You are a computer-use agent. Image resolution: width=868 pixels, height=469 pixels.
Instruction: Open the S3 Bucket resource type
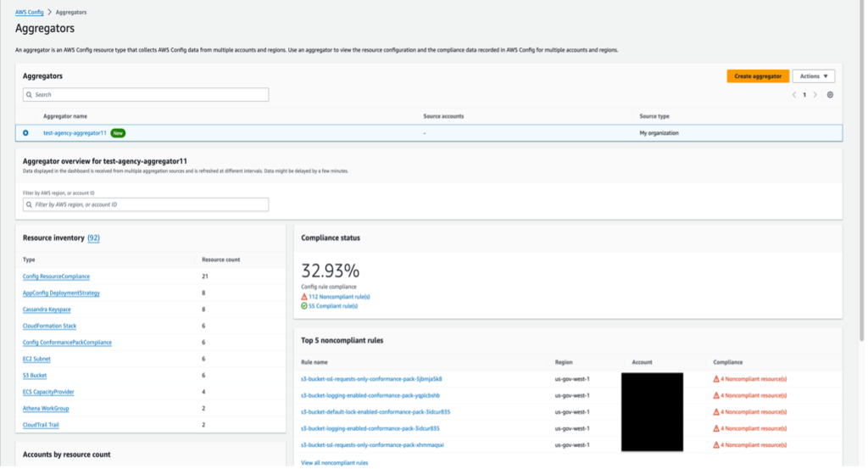click(x=34, y=376)
